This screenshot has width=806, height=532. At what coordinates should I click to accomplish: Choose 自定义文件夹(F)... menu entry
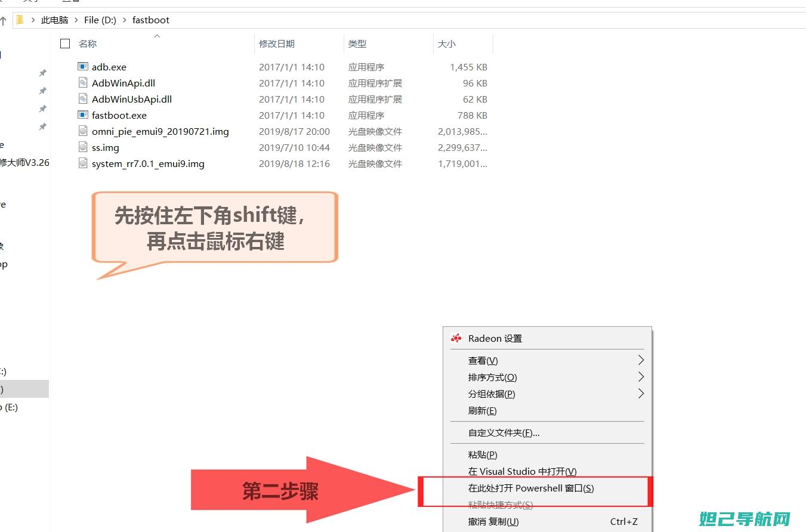tap(504, 433)
